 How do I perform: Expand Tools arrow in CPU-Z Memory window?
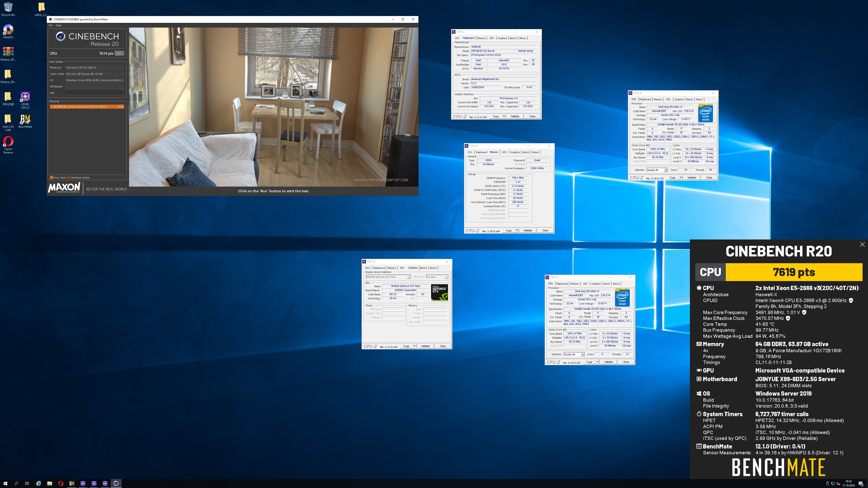pyautogui.click(x=517, y=230)
